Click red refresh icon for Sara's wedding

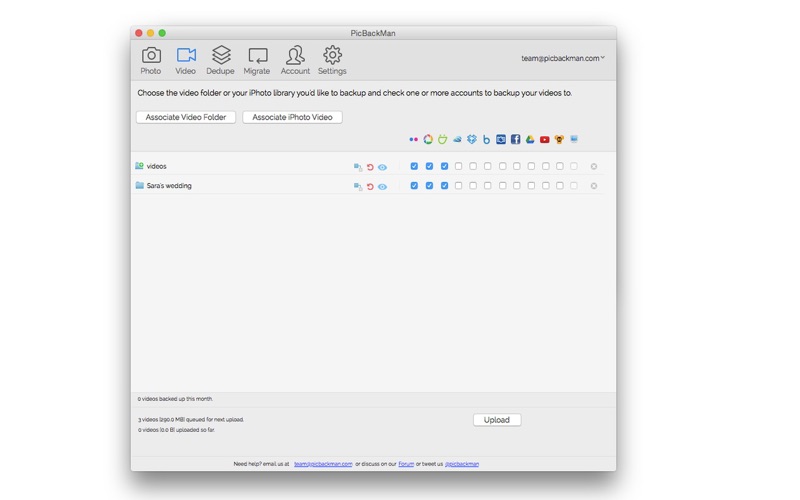pos(370,186)
